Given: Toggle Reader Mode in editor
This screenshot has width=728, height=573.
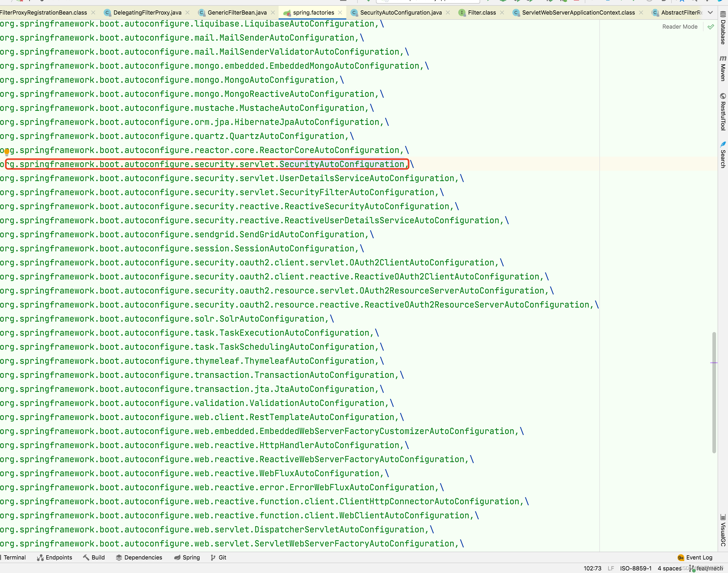Looking at the screenshot, I should pos(680,27).
